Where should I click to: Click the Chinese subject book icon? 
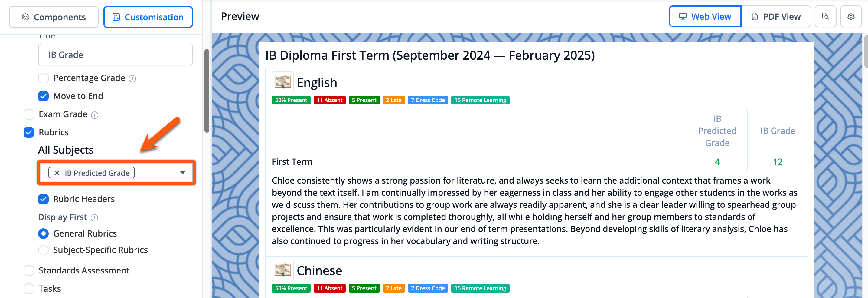(x=282, y=270)
